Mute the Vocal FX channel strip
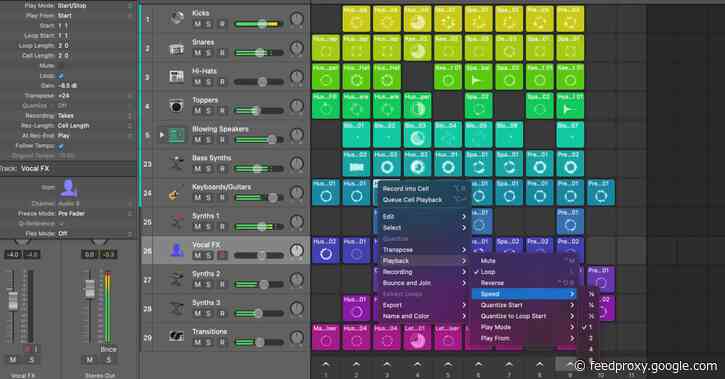This screenshot has height=379, width=725. click(12, 360)
